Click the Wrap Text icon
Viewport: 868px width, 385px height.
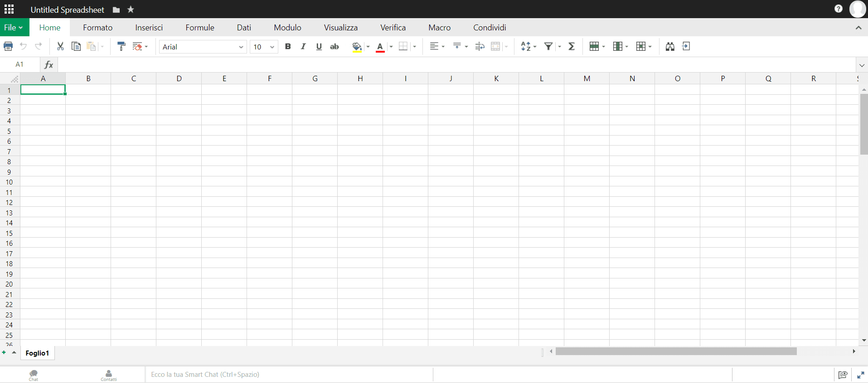[x=480, y=46]
